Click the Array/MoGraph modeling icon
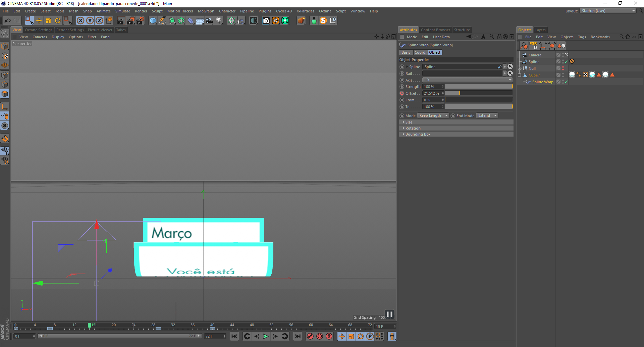This screenshot has width=644, height=347. click(x=181, y=21)
